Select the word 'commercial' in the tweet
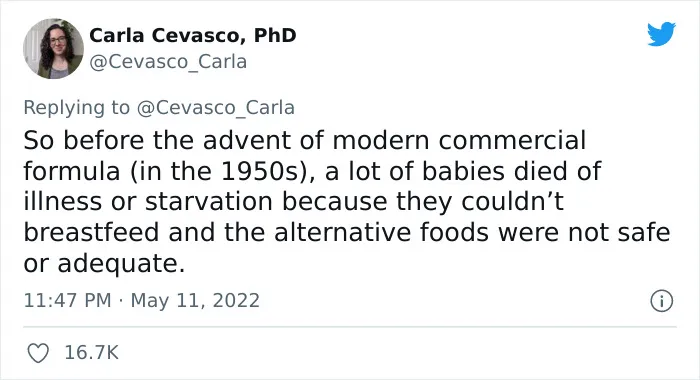Viewport: 700px width, 380px height. [x=512, y=141]
